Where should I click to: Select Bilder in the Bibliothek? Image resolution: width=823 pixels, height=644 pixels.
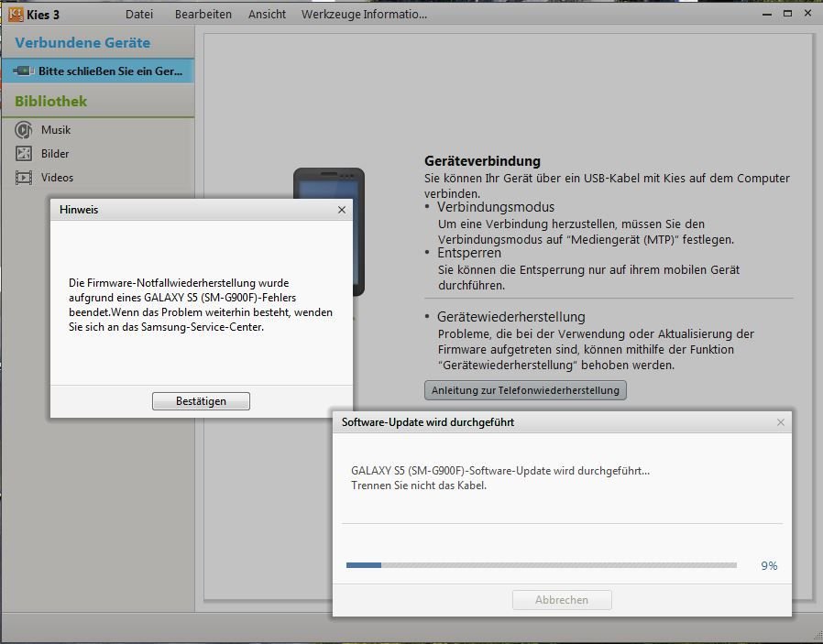(x=55, y=154)
